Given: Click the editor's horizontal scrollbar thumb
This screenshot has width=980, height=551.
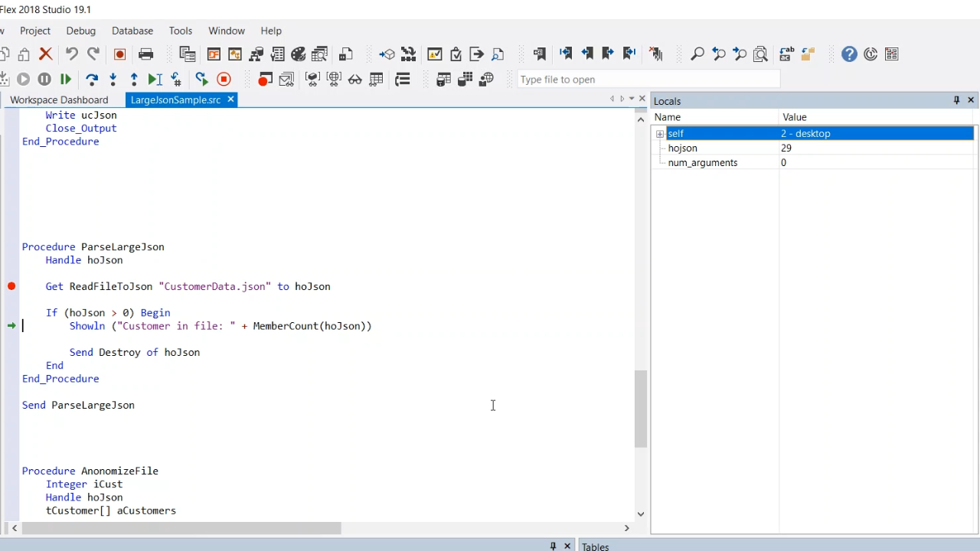Looking at the screenshot, I should pyautogui.click(x=181, y=528).
